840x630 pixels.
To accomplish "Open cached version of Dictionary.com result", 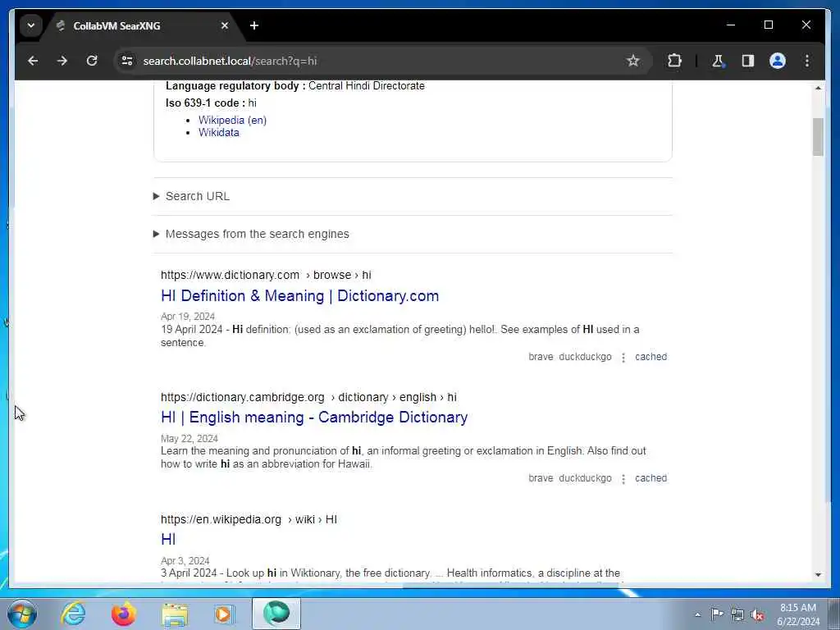I will tap(651, 357).
